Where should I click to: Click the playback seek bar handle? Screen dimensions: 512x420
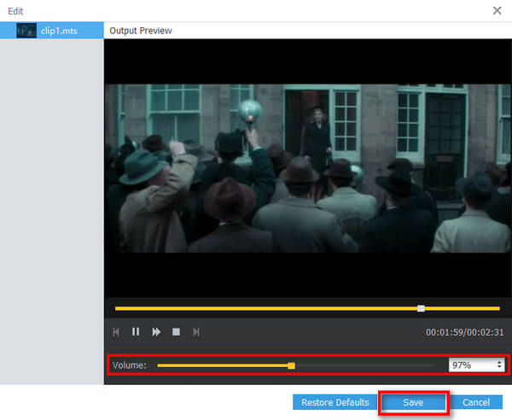pyautogui.click(x=421, y=308)
